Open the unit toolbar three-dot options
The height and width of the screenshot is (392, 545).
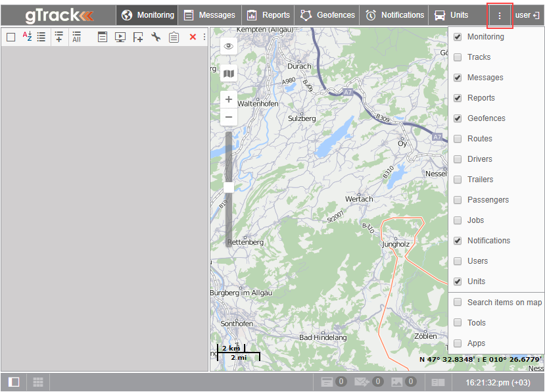click(x=204, y=37)
